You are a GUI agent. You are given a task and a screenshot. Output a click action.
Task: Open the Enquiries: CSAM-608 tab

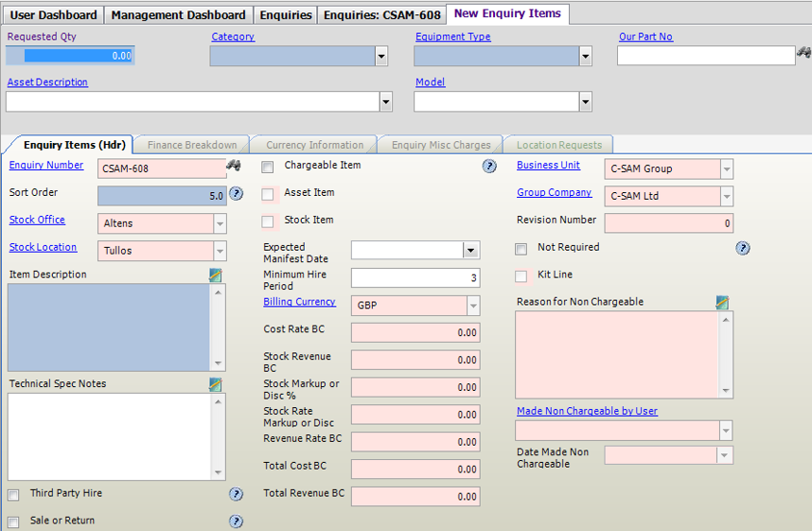[x=381, y=15]
